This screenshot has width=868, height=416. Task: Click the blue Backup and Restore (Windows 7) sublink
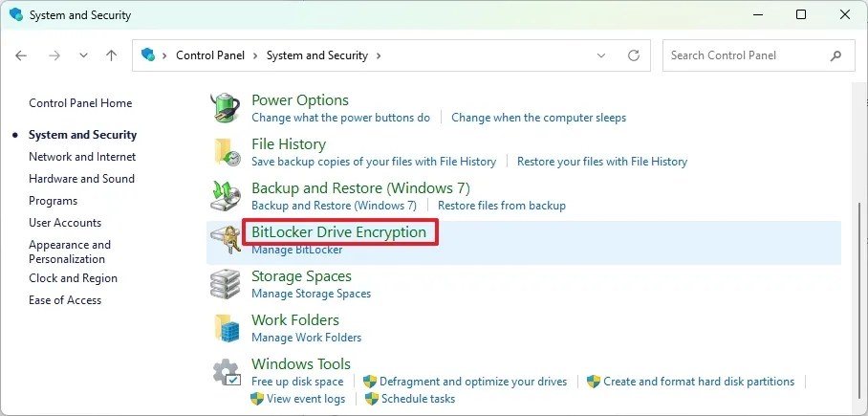(334, 206)
